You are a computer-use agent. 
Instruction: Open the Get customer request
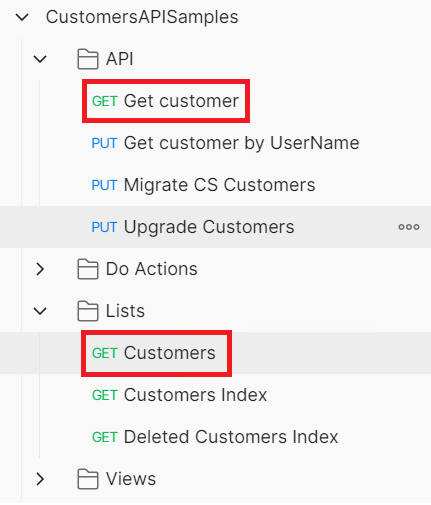[x=165, y=101]
